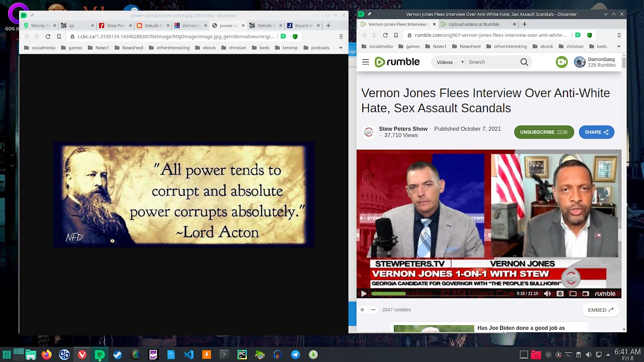Open Rumble hamburger navigation menu

pyautogui.click(x=365, y=62)
